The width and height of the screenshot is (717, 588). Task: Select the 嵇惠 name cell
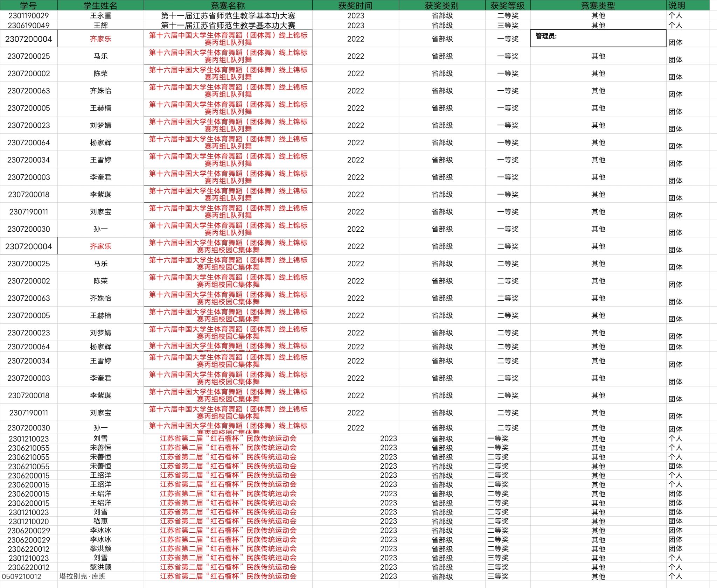(100, 521)
